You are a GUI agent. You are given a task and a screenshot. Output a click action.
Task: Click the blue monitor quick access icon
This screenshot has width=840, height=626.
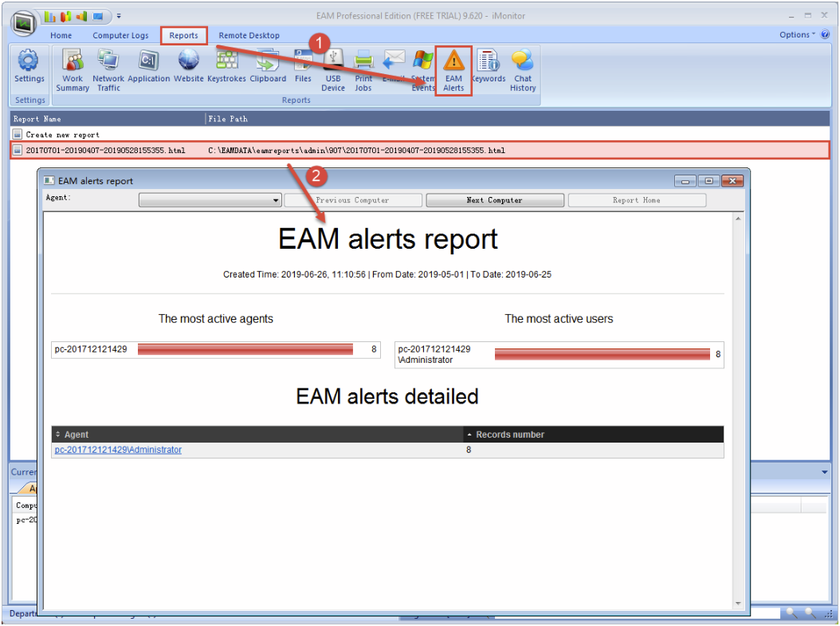click(x=98, y=17)
